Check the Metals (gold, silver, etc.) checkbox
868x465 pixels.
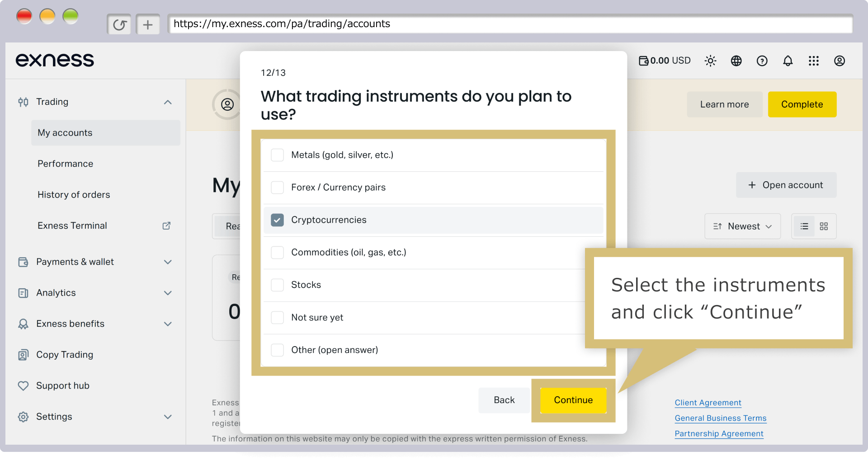click(277, 155)
